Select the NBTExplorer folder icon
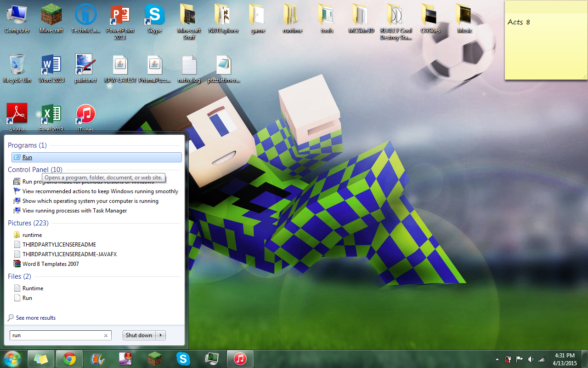The height and width of the screenshot is (368, 588). point(224,18)
